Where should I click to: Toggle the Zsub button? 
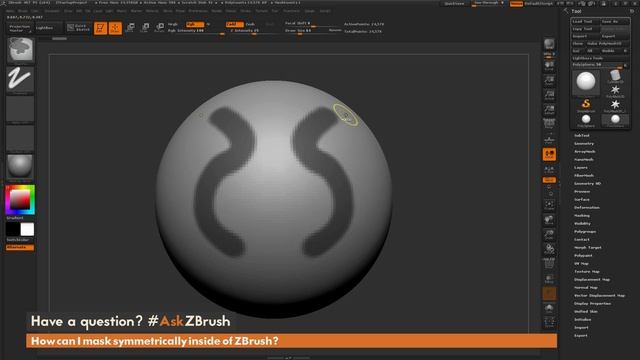[250, 24]
